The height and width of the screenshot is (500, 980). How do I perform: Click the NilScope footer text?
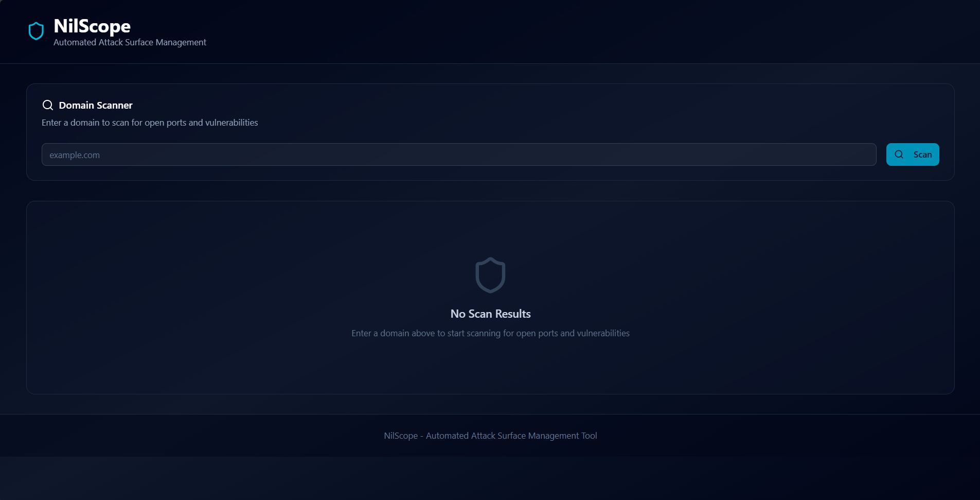coord(490,436)
